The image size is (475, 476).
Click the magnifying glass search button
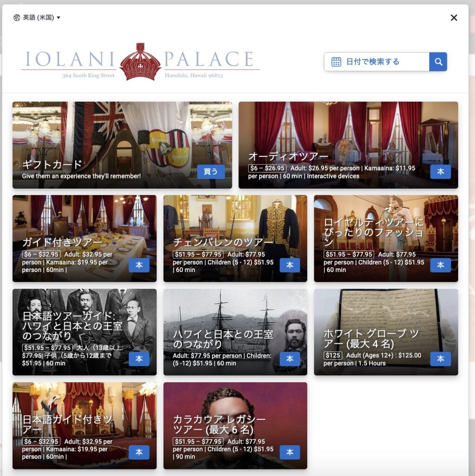[x=438, y=62]
